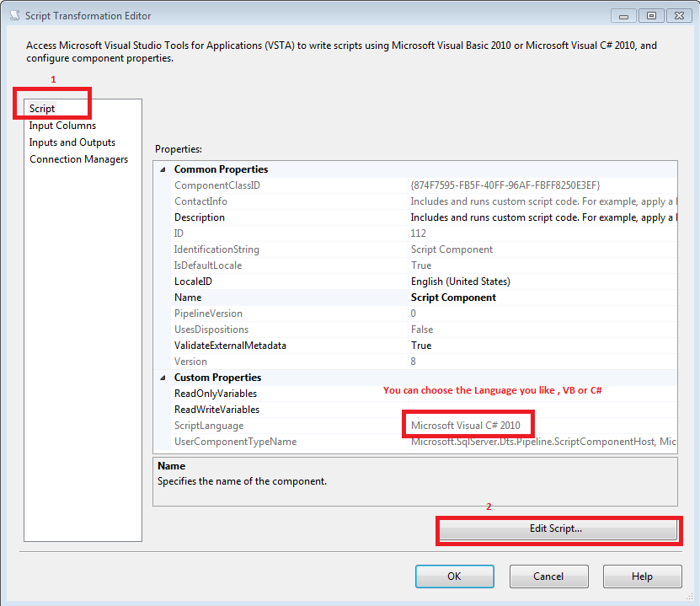The width and height of the screenshot is (700, 606).
Task: Click the Edit Script button
Action: (558, 530)
